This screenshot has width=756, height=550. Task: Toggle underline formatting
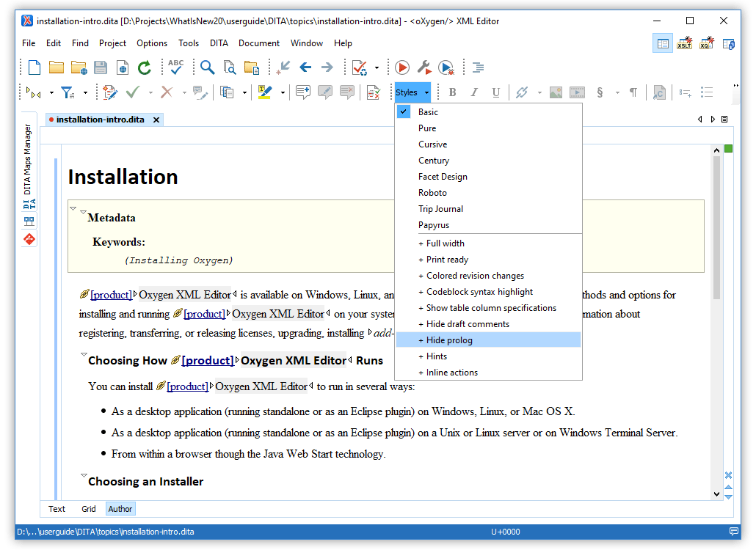(x=496, y=92)
